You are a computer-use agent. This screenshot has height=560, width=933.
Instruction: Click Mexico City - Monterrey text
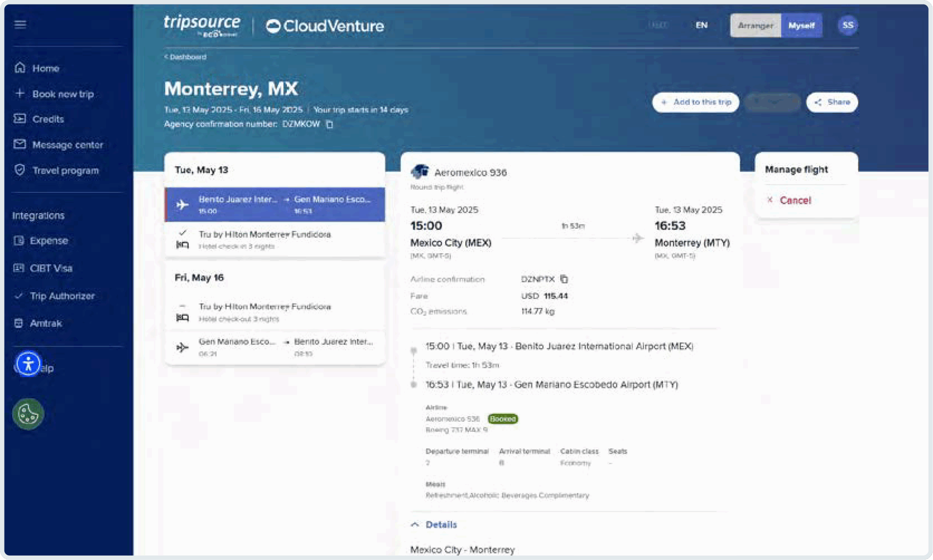click(462, 550)
